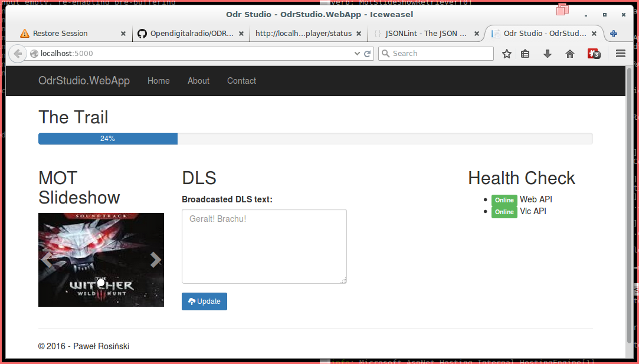Click the localhost:5000 address bar
Viewport: 639px width, 364px height.
(196, 54)
